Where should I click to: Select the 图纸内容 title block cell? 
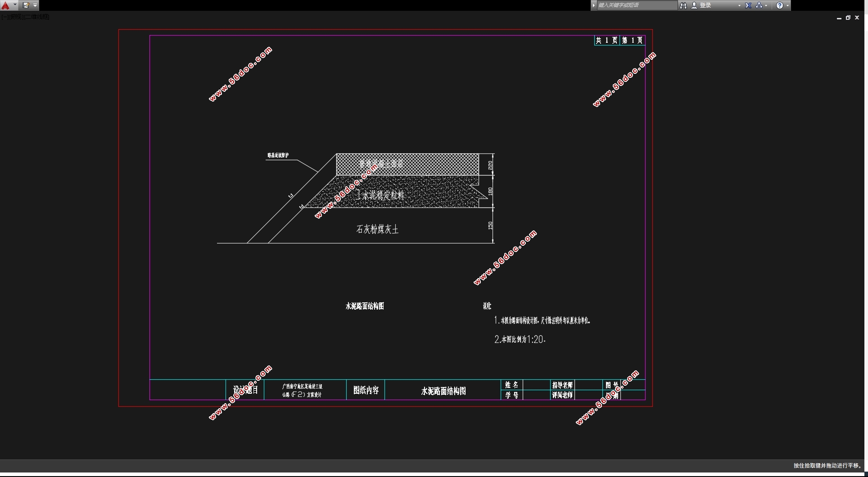366,390
